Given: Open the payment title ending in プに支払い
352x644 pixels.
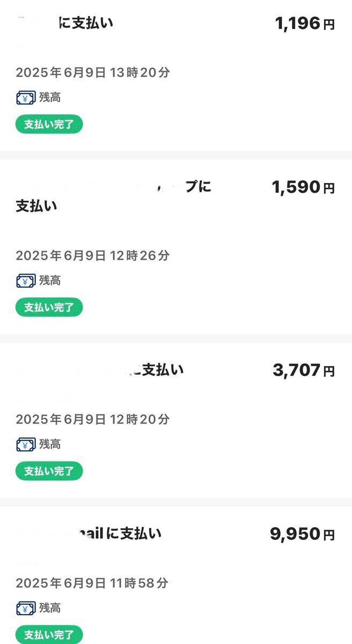Looking at the screenshot, I should click(113, 196).
